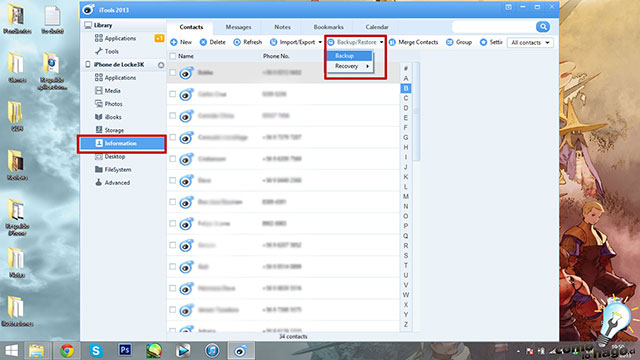Open the All contacts combo box
This screenshot has height=360, width=640.
pyautogui.click(x=530, y=42)
